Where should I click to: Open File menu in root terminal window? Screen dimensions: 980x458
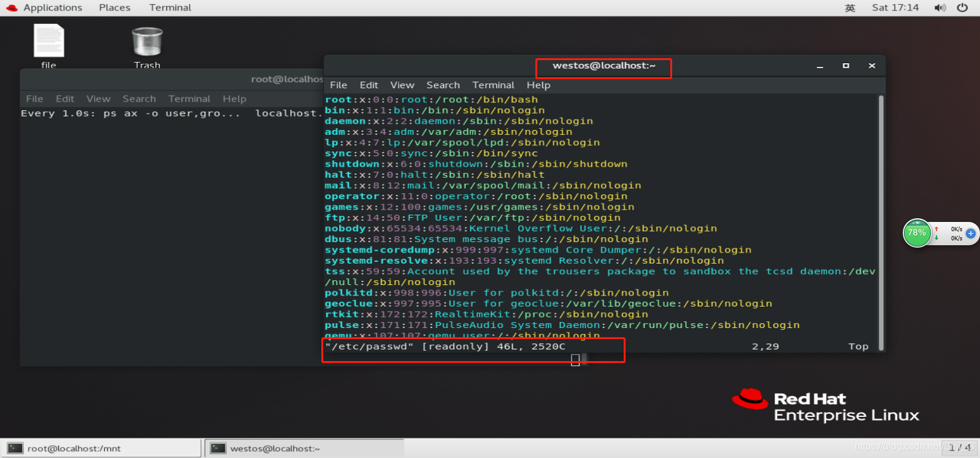pos(34,99)
